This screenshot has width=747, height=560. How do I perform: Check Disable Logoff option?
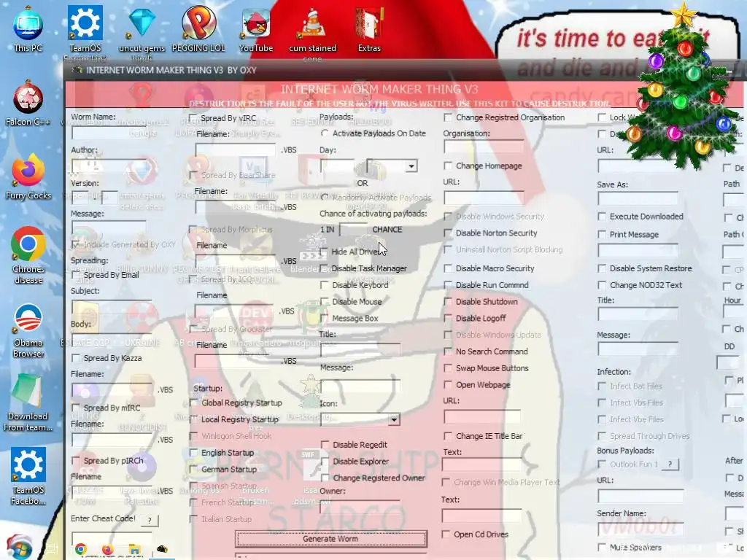tap(447, 318)
